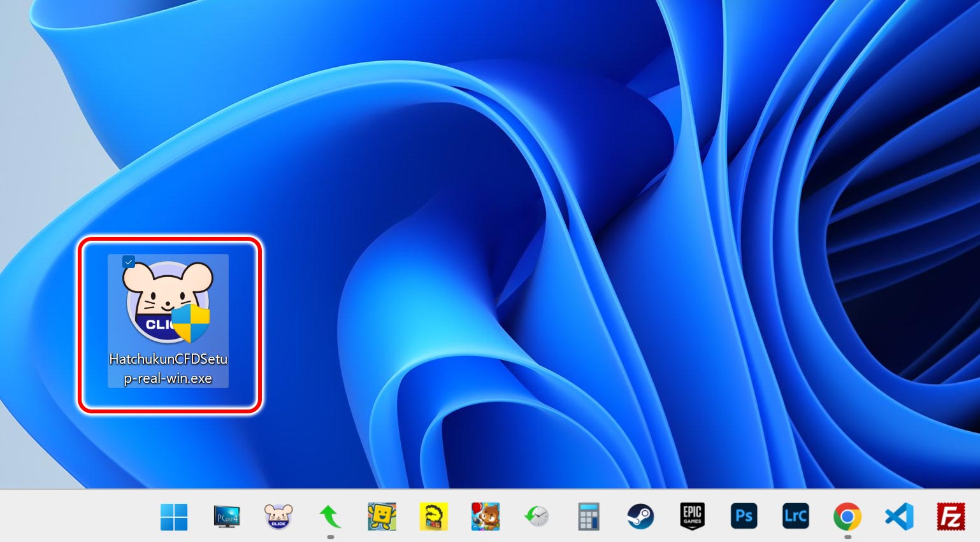Launch the Bloons monkey game icon
980x542 pixels.
coord(486,517)
